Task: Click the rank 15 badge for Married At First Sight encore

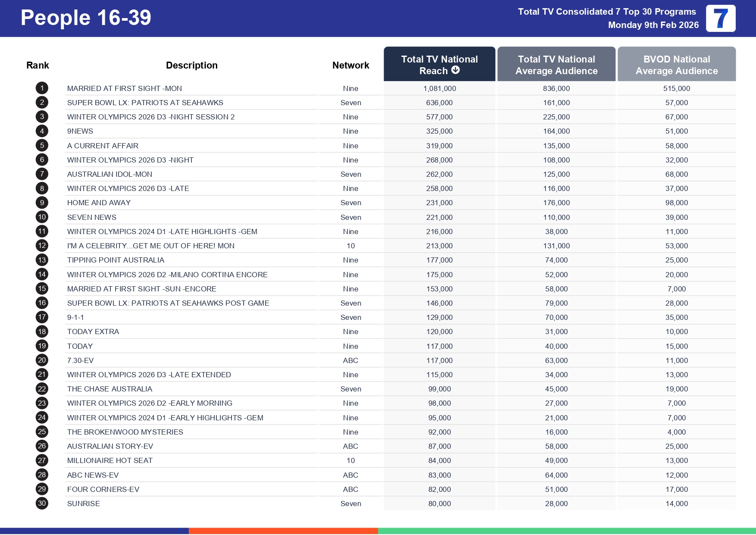Action: 42,288
